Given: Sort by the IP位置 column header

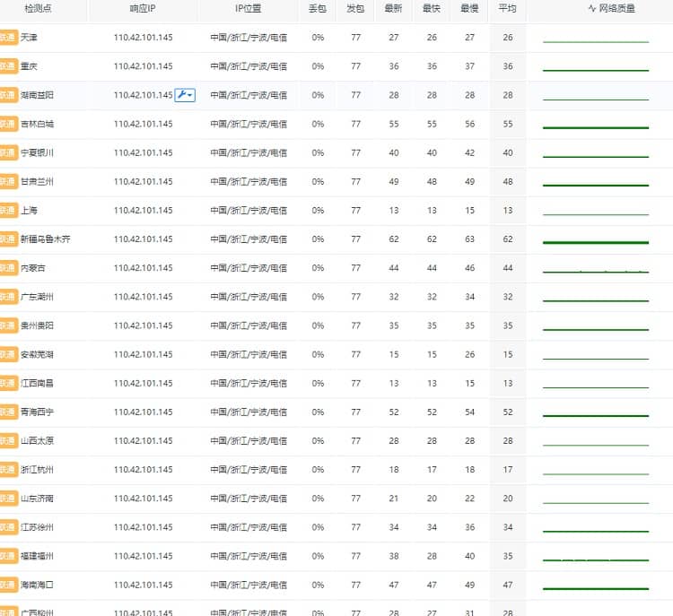Looking at the screenshot, I should pos(248,8).
